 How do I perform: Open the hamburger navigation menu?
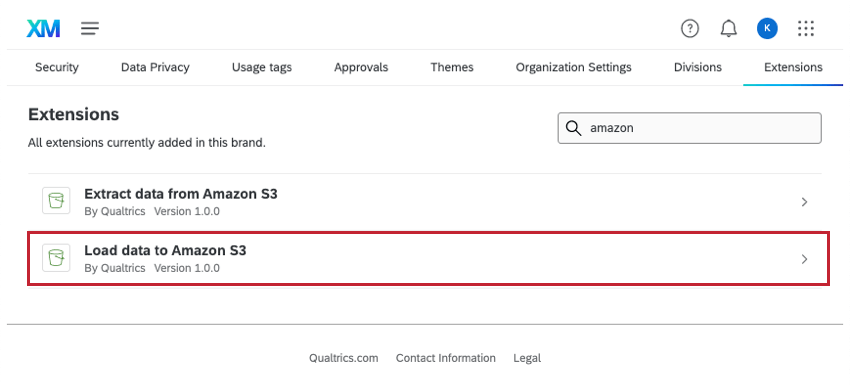[90, 28]
